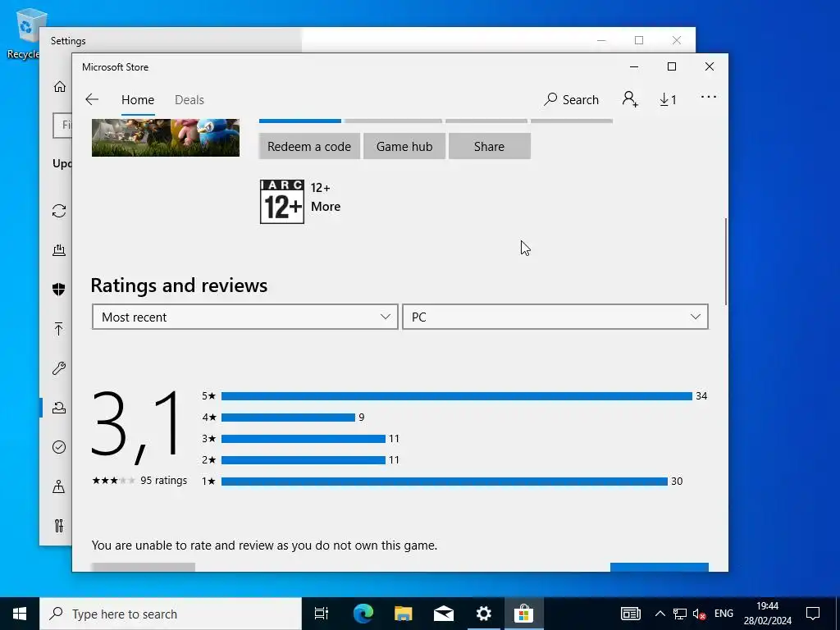Viewport: 840px width, 630px height.
Task: Click the Share button
Action: [489, 146]
